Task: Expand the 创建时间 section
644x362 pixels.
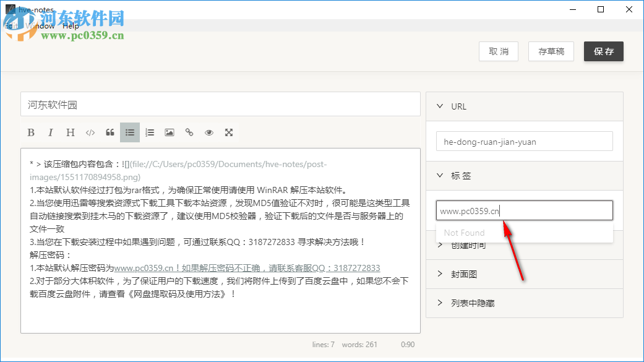Action: click(x=525, y=245)
